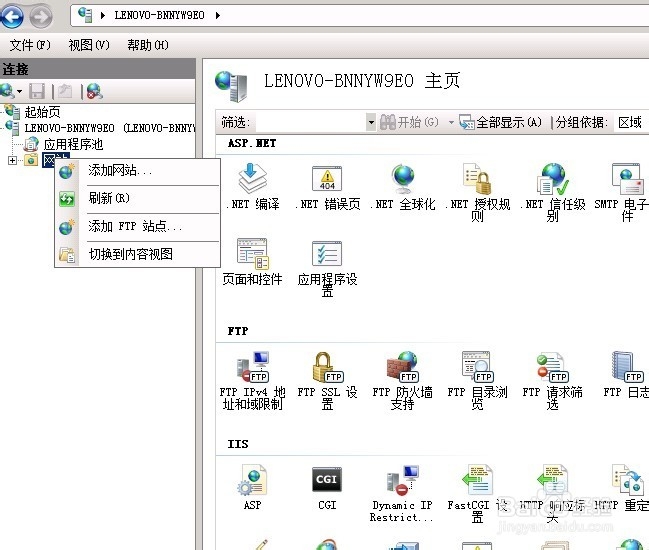Screen dimensions: 649x550
Task: Open the ASP feature icon
Action: [252, 480]
